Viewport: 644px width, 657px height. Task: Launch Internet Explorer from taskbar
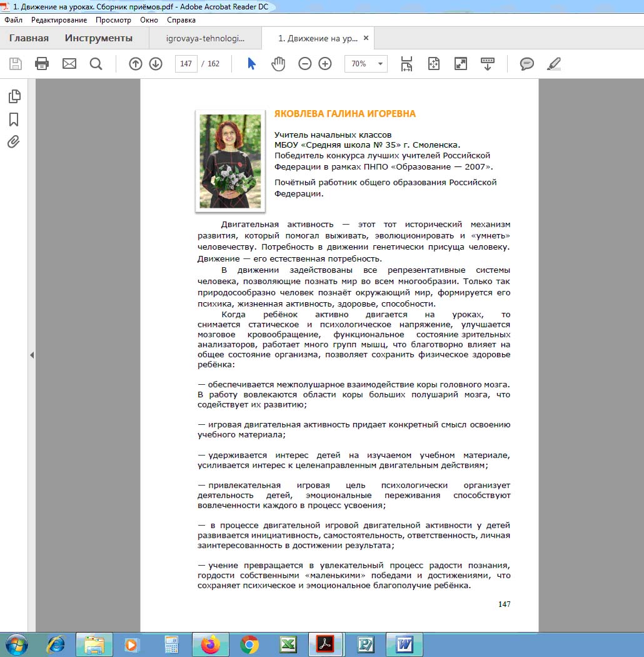56,644
